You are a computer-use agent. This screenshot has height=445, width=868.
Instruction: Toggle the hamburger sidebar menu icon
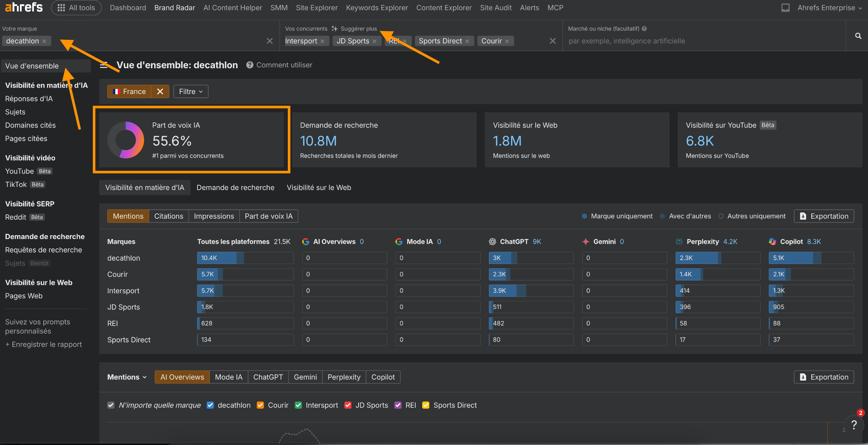(x=103, y=65)
